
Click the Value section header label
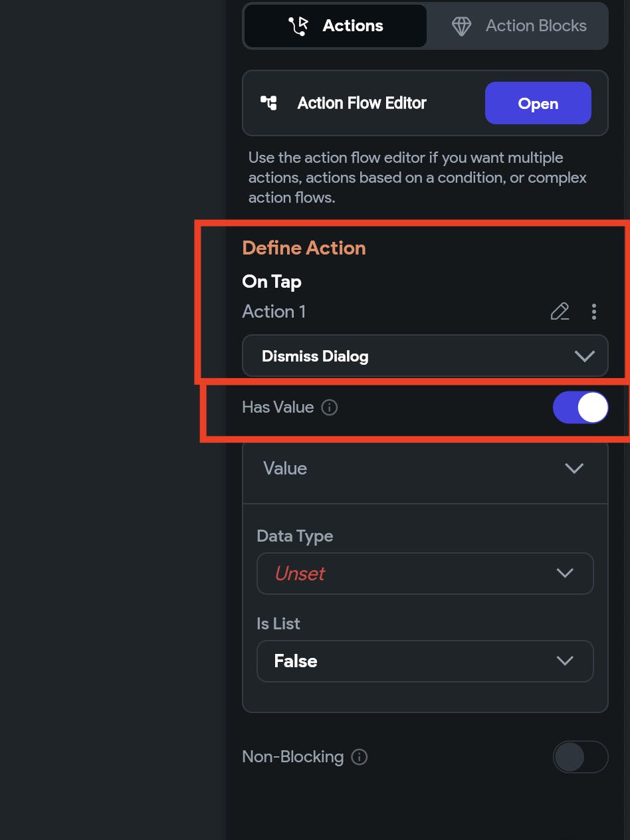coord(285,469)
